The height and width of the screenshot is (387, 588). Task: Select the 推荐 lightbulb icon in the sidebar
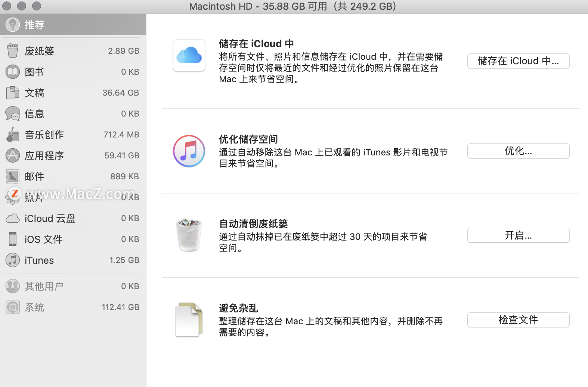click(13, 25)
